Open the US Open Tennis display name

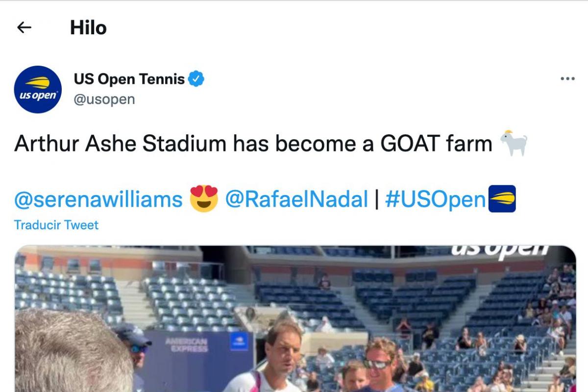pos(129,79)
